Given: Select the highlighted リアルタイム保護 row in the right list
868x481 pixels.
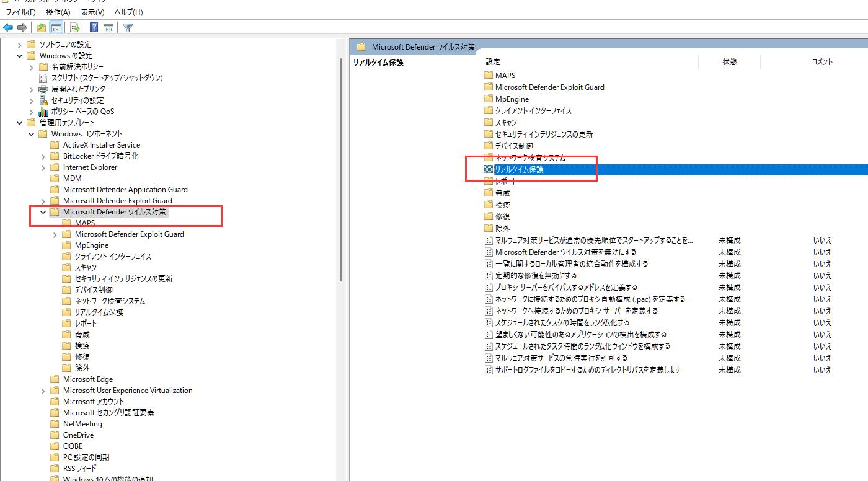Looking at the screenshot, I should click(x=675, y=169).
